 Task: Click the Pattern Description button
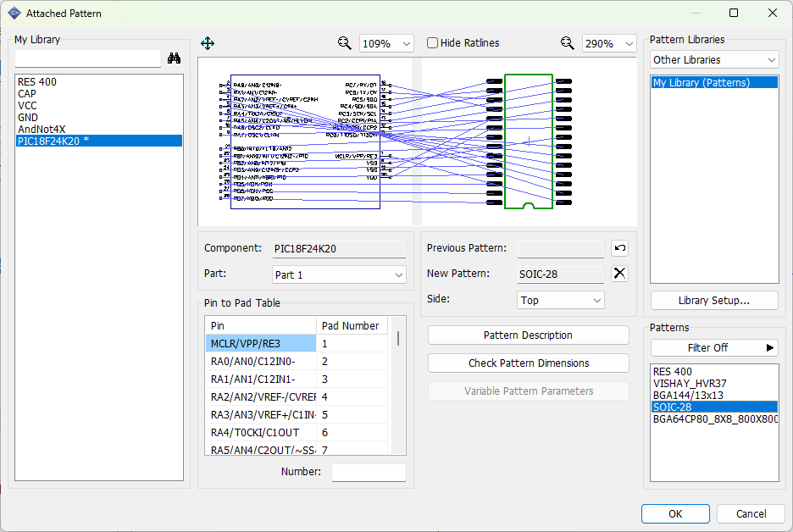pos(529,335)
